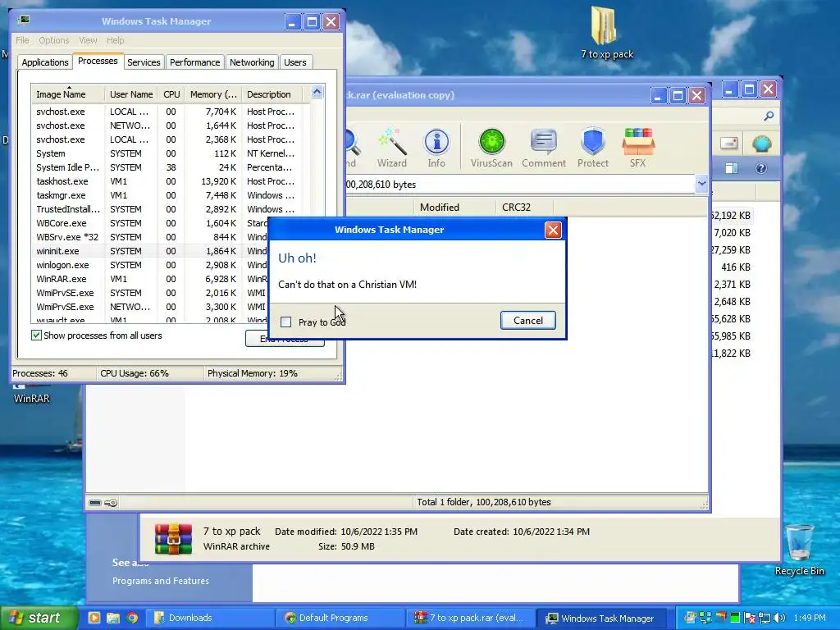Check the Pray to God checkbox
The height and width of the screenshot is (630, 840).
tap(286, 322)
